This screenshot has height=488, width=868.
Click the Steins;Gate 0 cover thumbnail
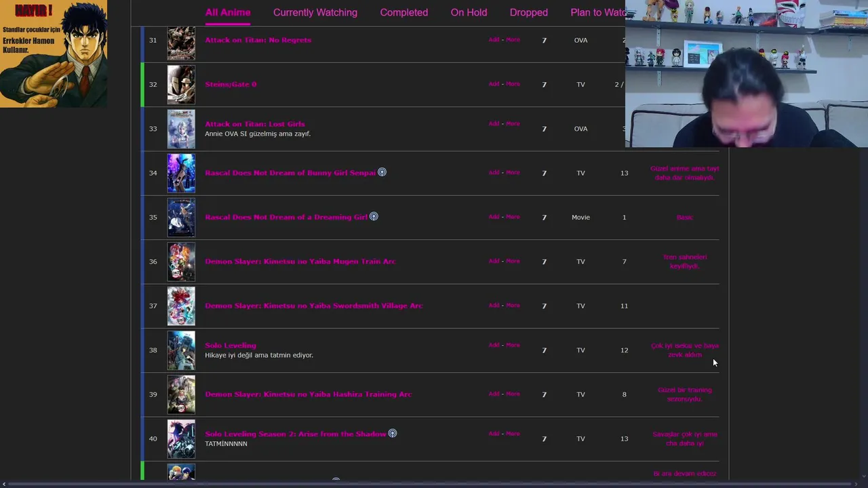pyautogui.click(x=181, y=85)
